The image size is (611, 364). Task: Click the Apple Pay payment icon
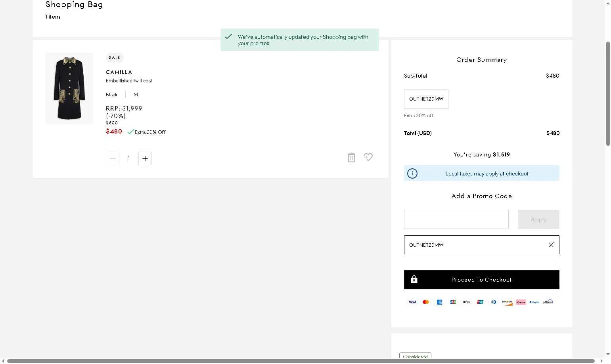467,302
